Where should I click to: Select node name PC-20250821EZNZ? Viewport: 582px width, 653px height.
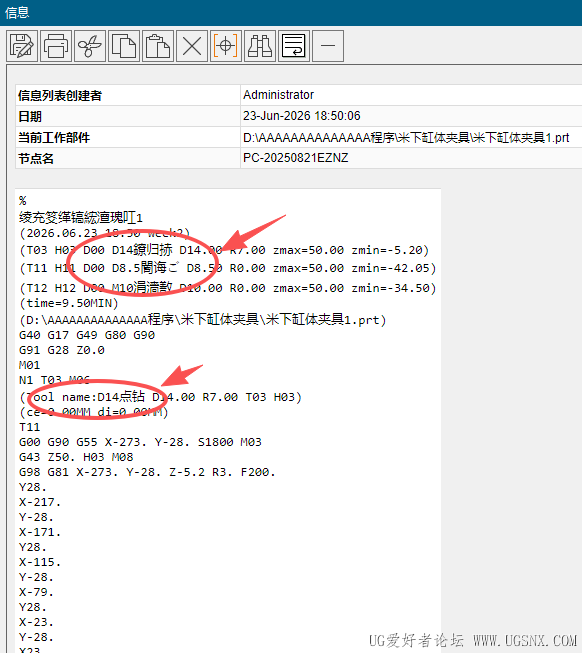[296, 158]
